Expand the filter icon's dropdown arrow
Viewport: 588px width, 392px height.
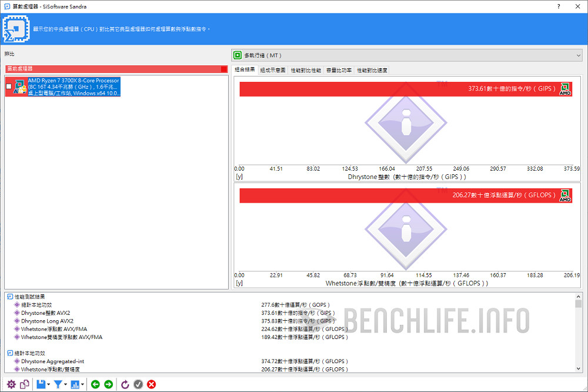(65, 385)
